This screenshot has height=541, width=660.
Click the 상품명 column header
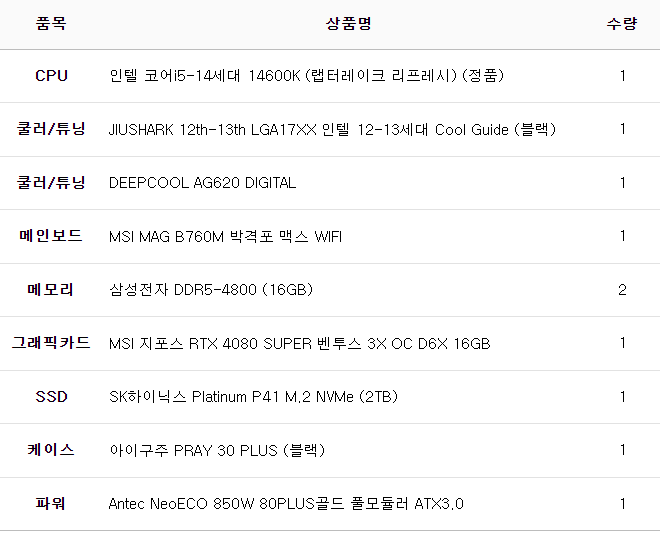[348, 23]
